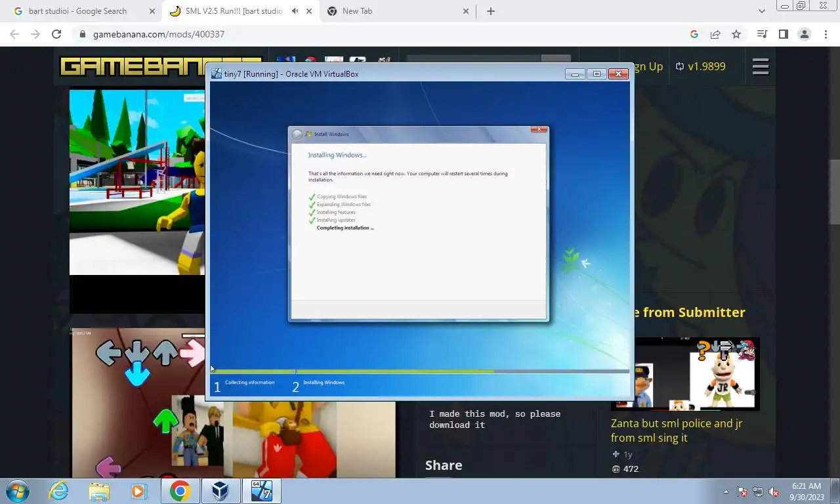Click the back button in Install Windows dialog
Screen dimensions: 840x504
click(x=297, y=135)
